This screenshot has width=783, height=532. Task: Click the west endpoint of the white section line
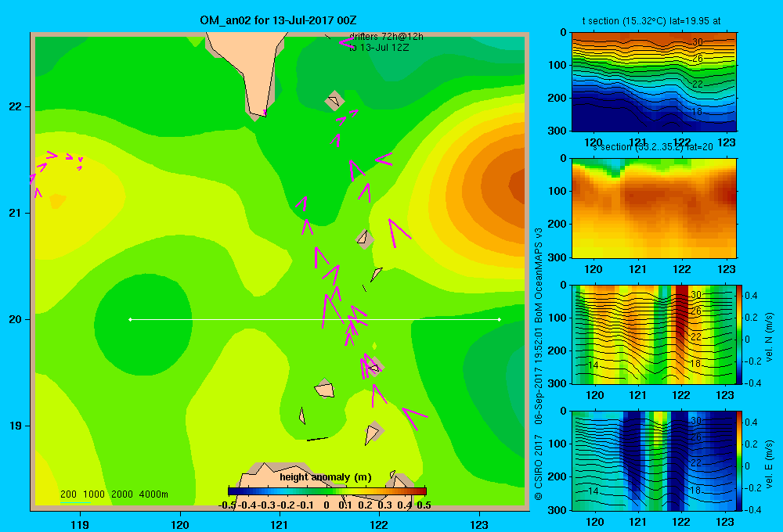[x=130, y=319]
